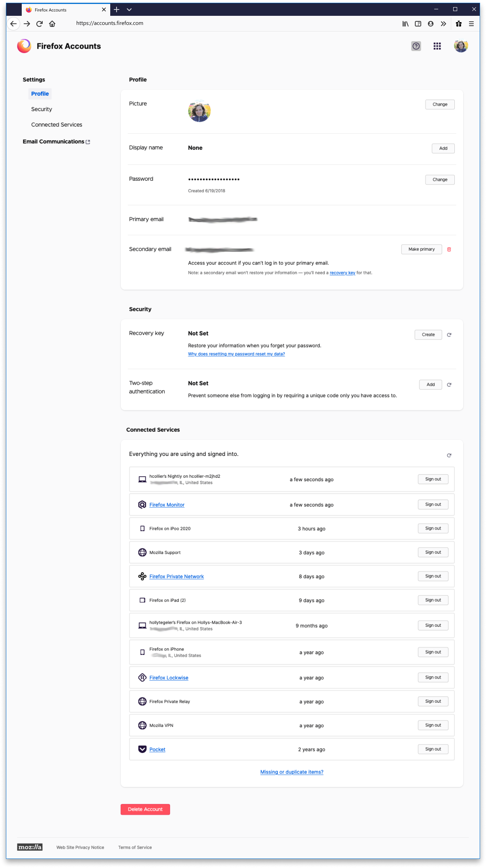Open the Library icon in the toolbar

pyautogui.click(x=405, y=24)
